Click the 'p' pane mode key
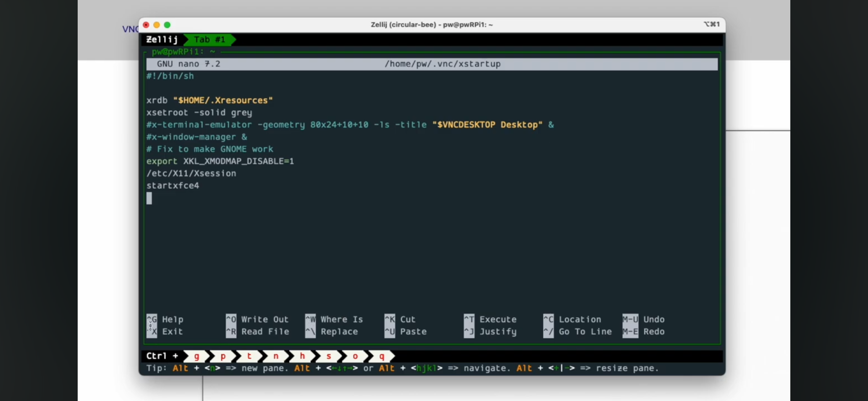 [x=223, y=356]
